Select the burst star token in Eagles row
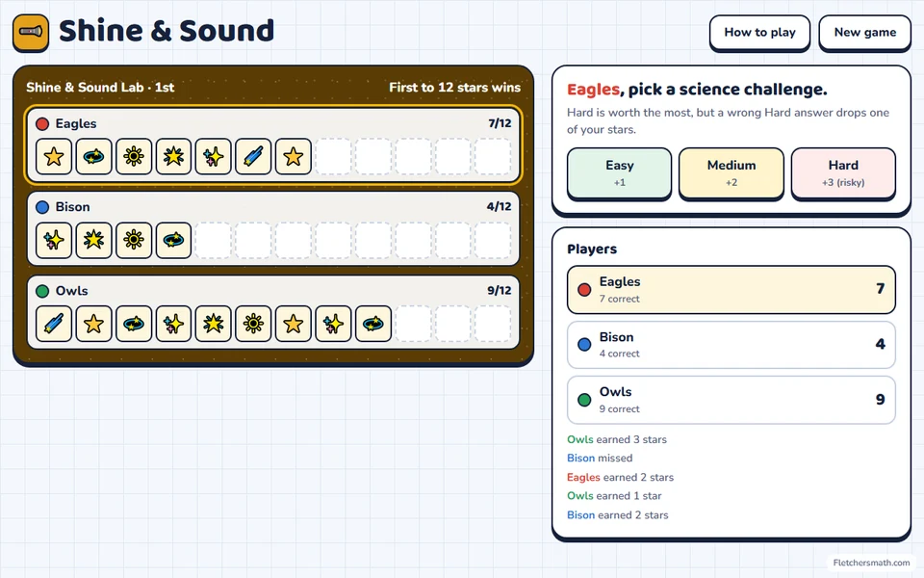 coord(173,156)
